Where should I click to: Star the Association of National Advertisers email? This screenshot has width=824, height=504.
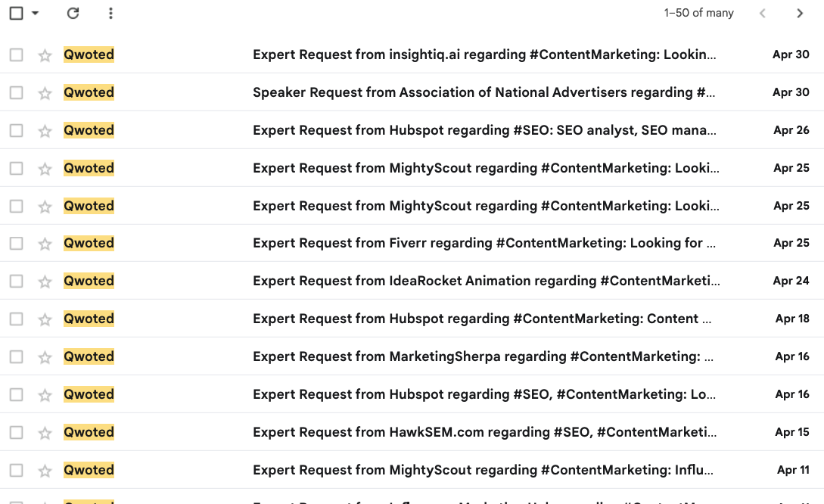pyautogui.click(x=45, y=93)
